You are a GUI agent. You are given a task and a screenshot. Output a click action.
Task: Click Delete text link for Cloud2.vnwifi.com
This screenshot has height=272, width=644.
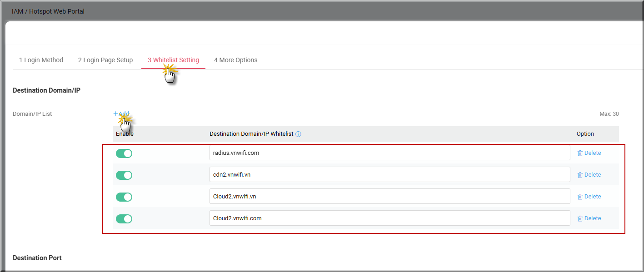[593, 218]
